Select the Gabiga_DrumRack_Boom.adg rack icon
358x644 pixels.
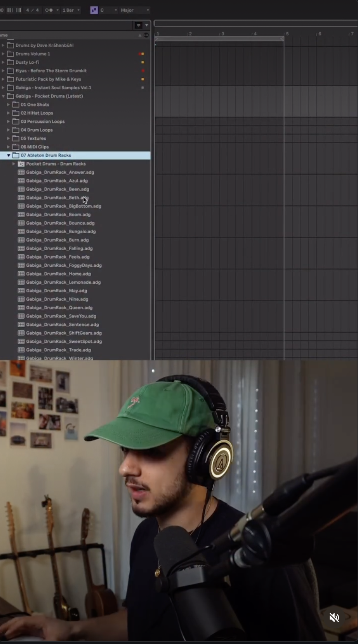pyautogui.click(x=21, y=215)
